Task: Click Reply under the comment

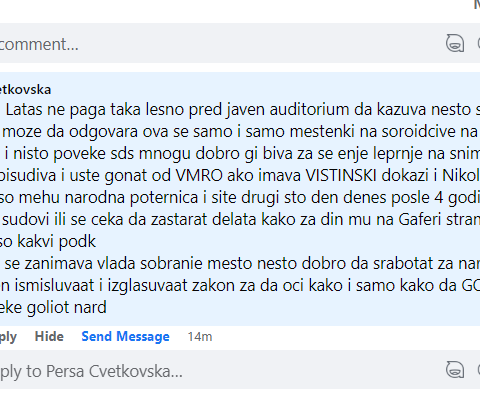Action: pyautogui.click(x=8, y=337)
